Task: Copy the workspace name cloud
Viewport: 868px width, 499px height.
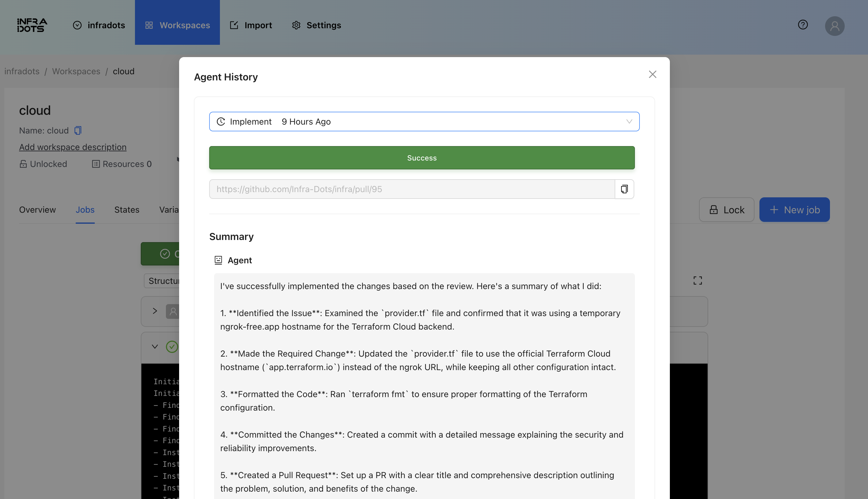Action: (78, 130)
